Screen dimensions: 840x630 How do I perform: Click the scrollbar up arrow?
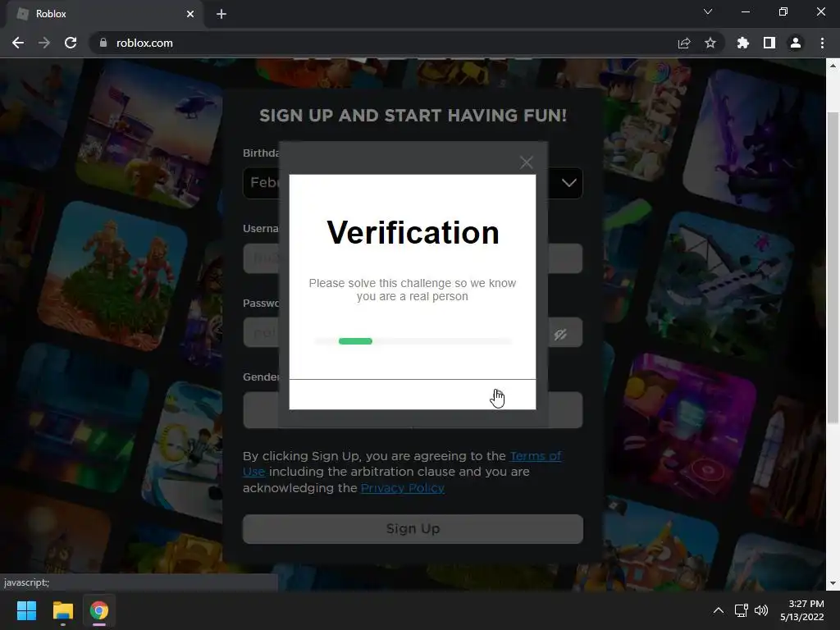(833, 66)
